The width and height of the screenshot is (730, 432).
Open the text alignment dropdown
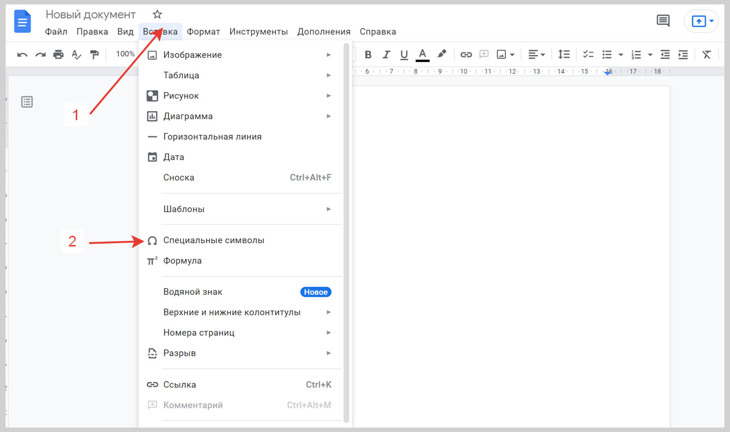click(x=536, y=55)
